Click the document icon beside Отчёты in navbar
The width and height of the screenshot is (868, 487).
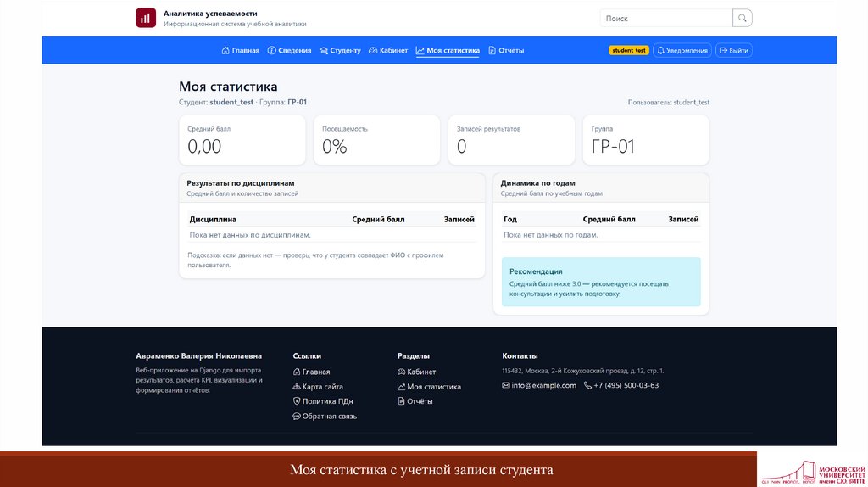pos(492,50)
